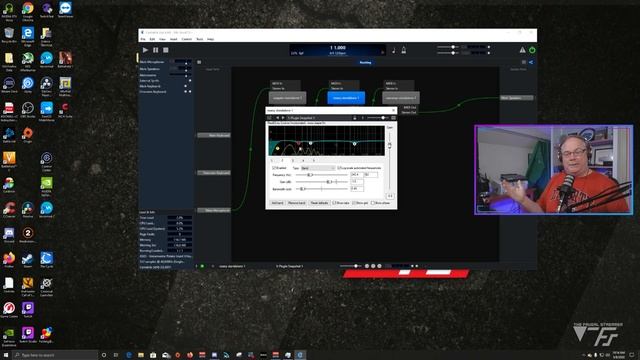Viewport: 640px width, 360px height.
Task: Click the warning triangle icon in Cantabile
Action: point(522,50)
